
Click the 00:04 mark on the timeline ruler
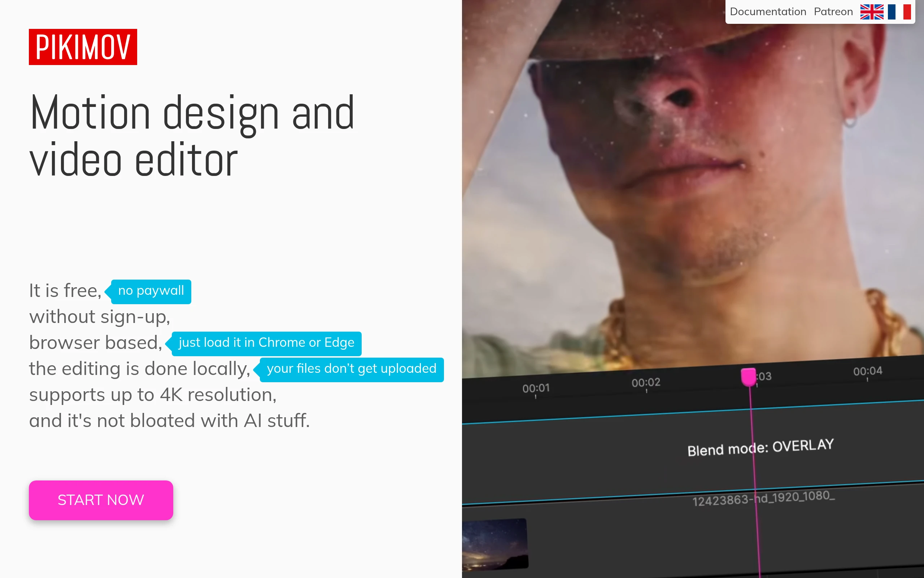point(867,371)
